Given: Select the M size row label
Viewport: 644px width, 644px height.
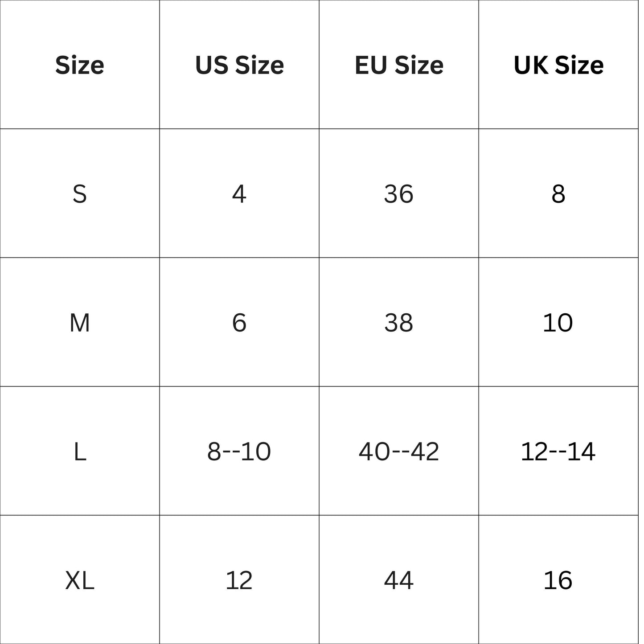Looking at the screenshot, I should click(x=80, y=323).
